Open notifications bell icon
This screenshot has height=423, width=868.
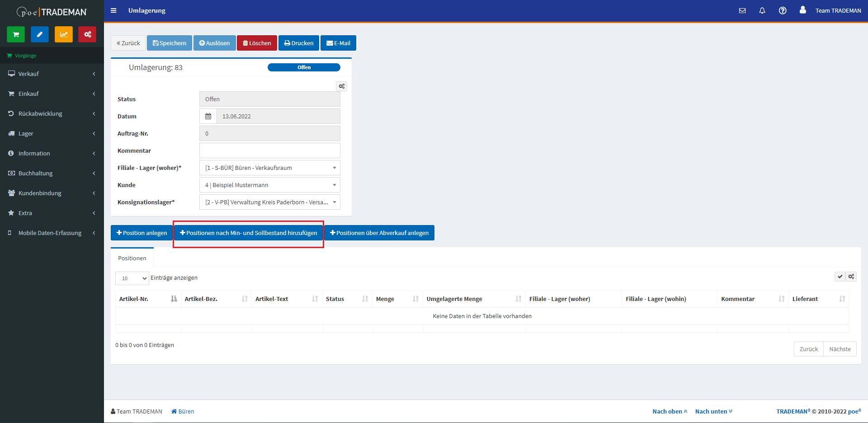[762, 10]
